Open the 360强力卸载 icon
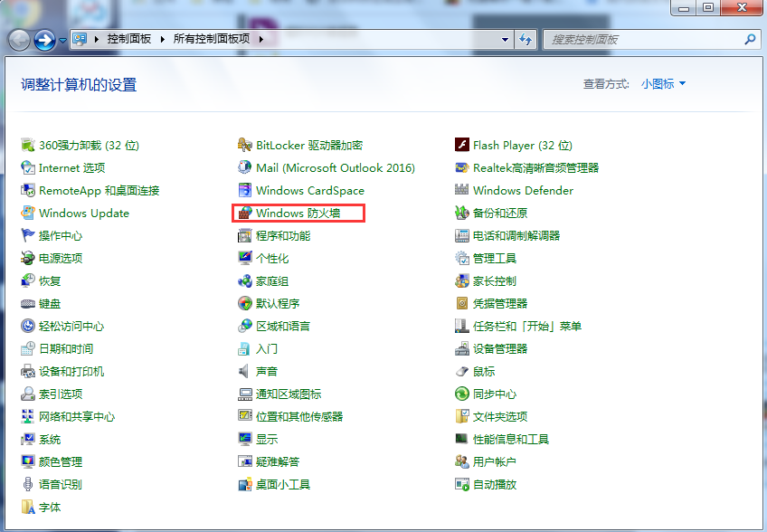The height and width of the screenshot is (532, 767). [28, 145]
